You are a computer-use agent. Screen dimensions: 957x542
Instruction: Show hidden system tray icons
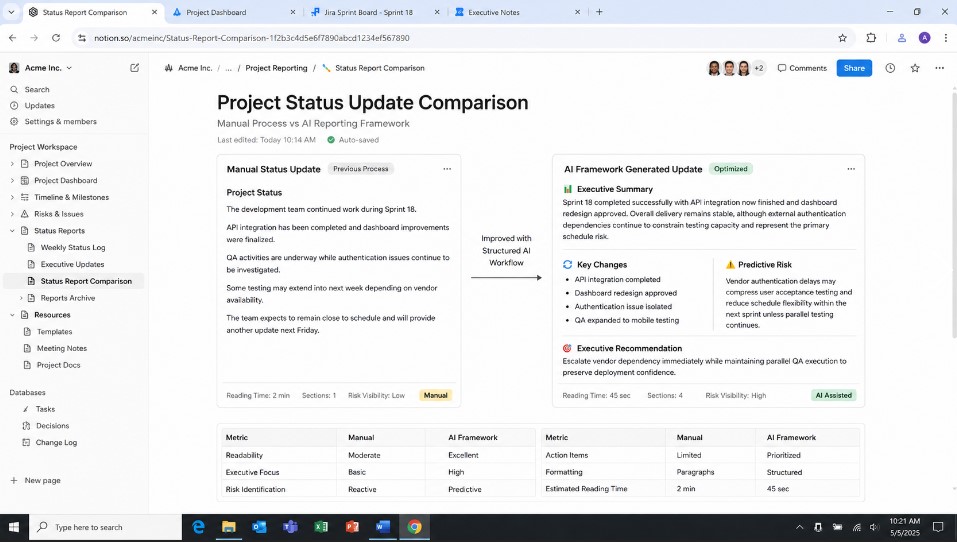[x=800, y=527]
